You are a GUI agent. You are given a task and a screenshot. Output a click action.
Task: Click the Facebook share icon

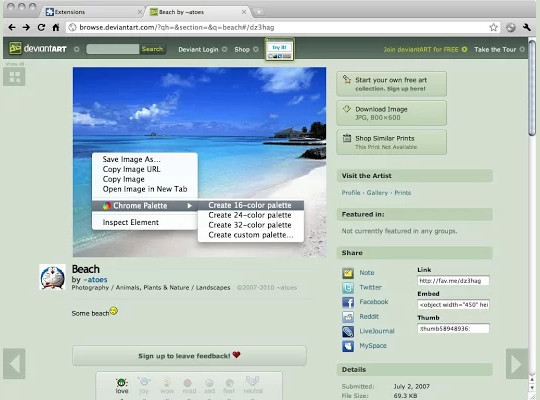pyautogui.click(x=348, y=302)
